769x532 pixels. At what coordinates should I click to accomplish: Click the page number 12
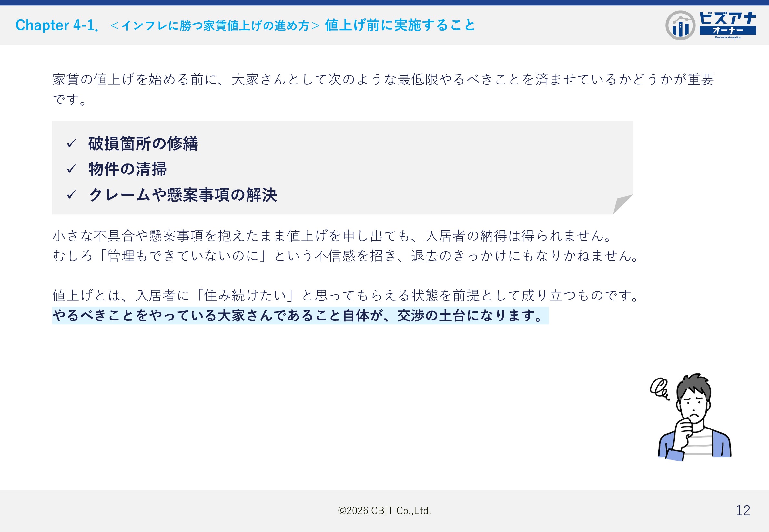(x=743, y=511)
